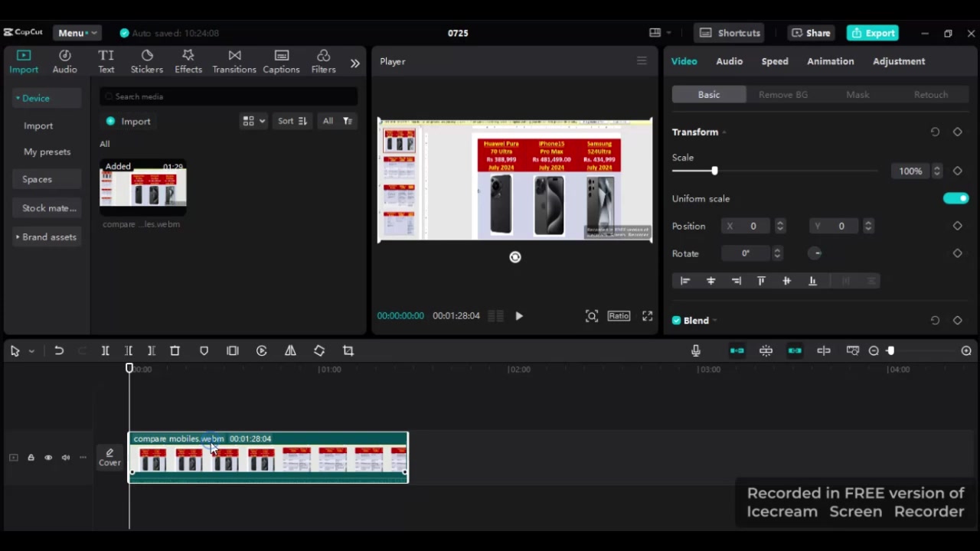The height and width of the screenshot is (551, 980).
Task: Hide the video track with eye icon
Action: 48,458
